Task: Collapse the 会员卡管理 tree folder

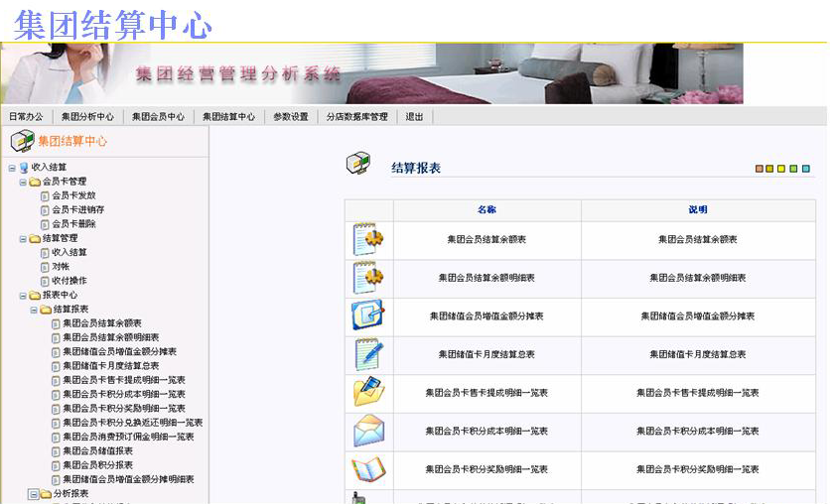Action: tap(23, 182)
